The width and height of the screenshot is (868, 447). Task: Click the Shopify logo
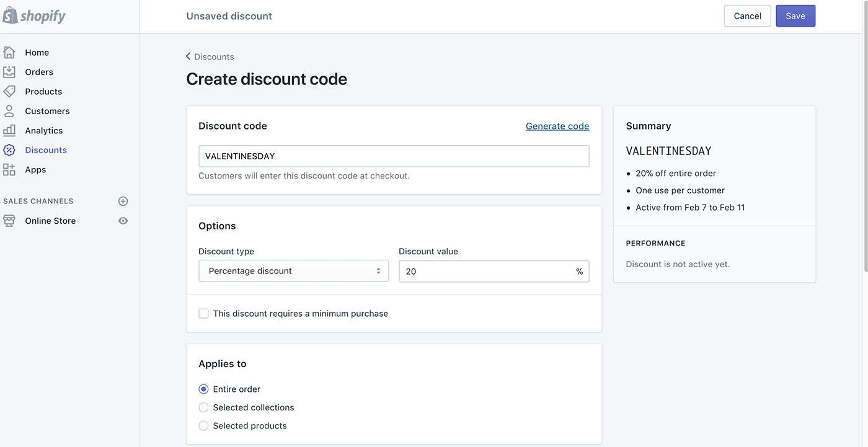[x=34, y=15]
